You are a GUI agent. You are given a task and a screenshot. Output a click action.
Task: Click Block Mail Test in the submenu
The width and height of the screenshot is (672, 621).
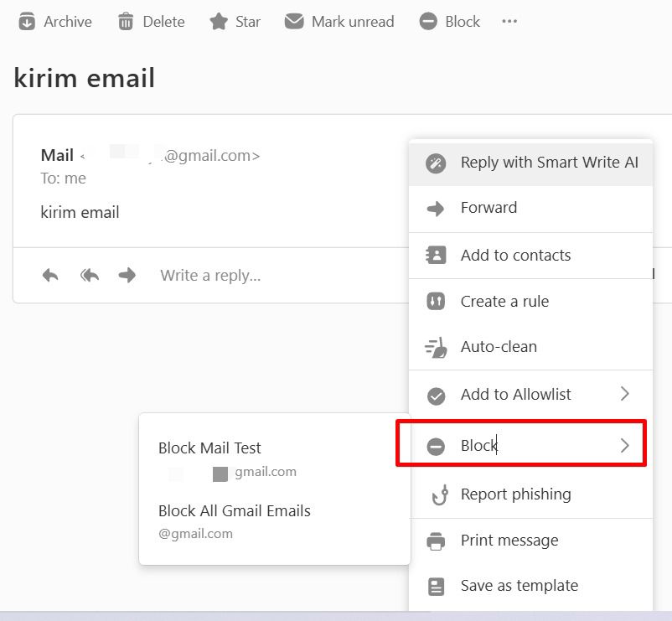tap(209, 448)
